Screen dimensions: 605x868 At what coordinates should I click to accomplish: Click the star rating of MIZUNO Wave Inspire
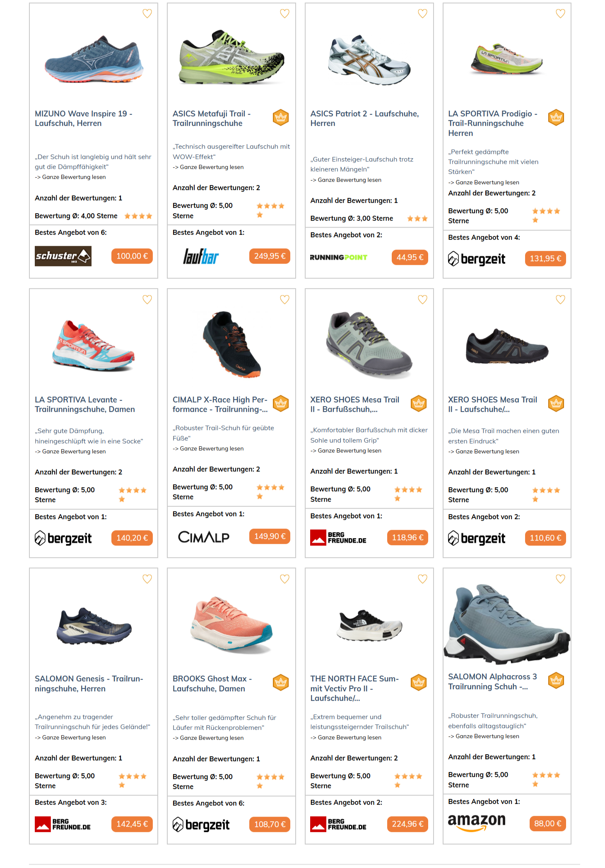click(x=138, y=216)
